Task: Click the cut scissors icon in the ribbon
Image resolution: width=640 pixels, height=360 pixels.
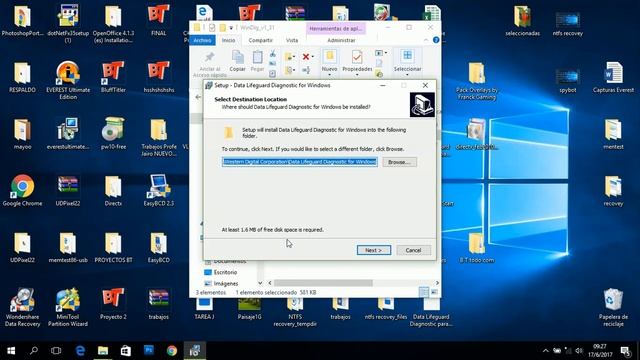Action: [273, 54]
